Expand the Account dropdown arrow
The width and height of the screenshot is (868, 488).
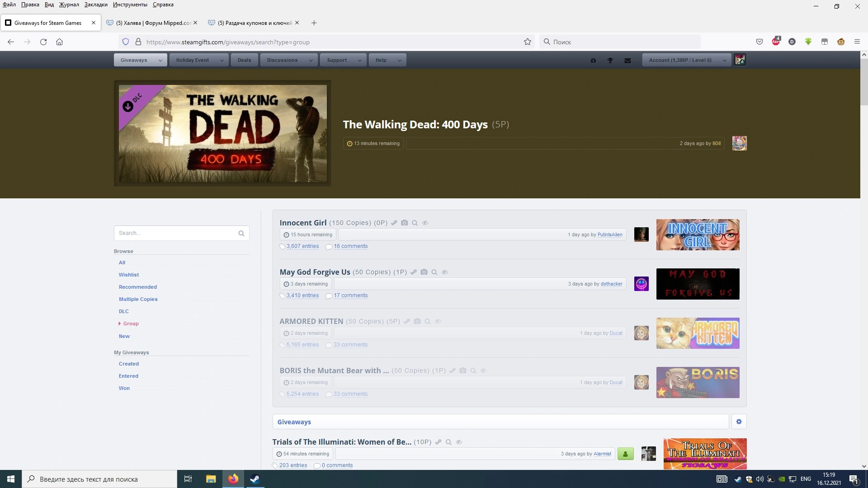725,60
